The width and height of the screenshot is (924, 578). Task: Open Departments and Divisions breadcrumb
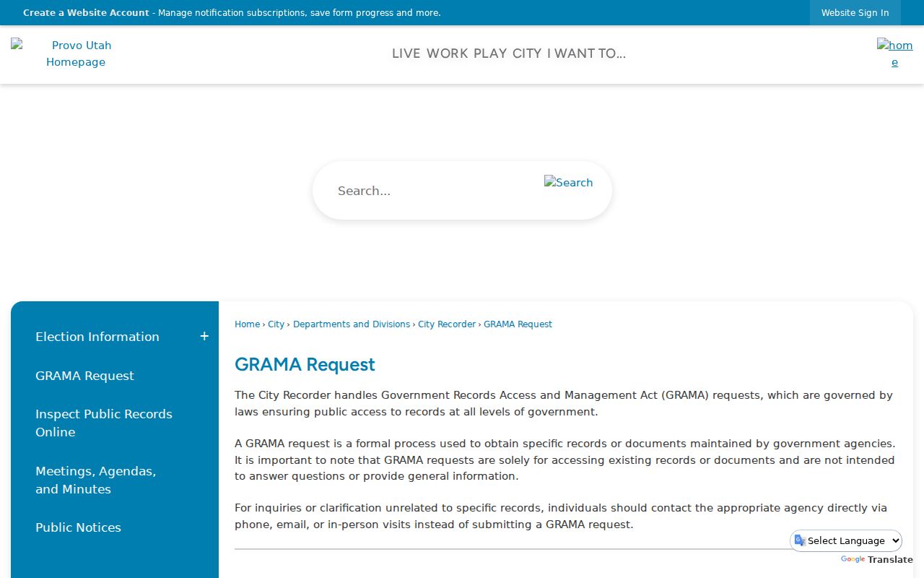[x=352, y=324]
